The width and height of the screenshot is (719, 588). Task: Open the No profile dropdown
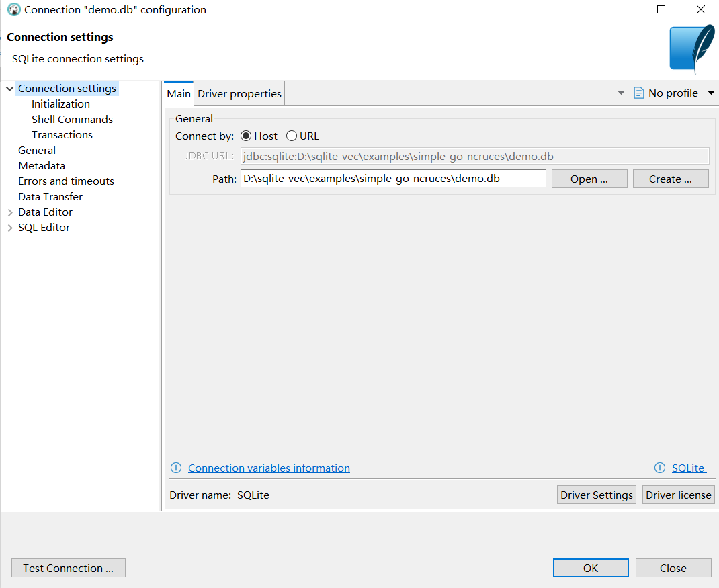coord(711,93)
